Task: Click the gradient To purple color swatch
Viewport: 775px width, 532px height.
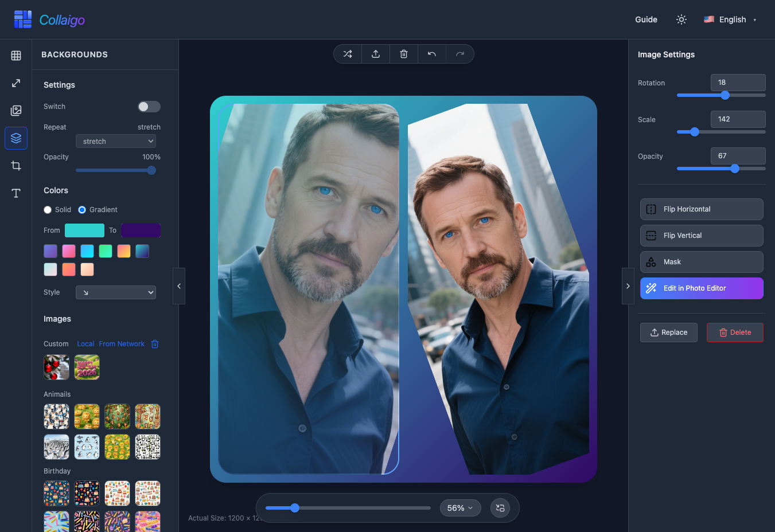Action: 141,230
